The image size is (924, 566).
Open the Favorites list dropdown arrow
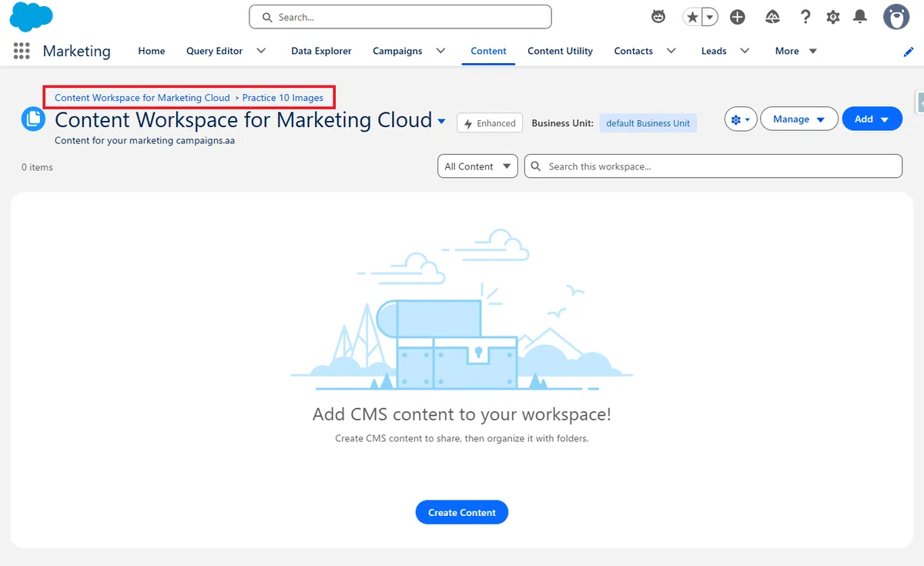point(710,17)
